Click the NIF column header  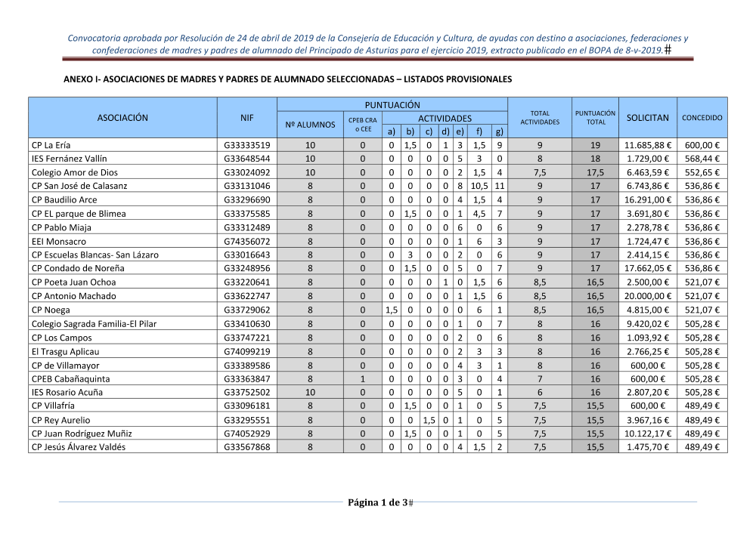point(247,118)
